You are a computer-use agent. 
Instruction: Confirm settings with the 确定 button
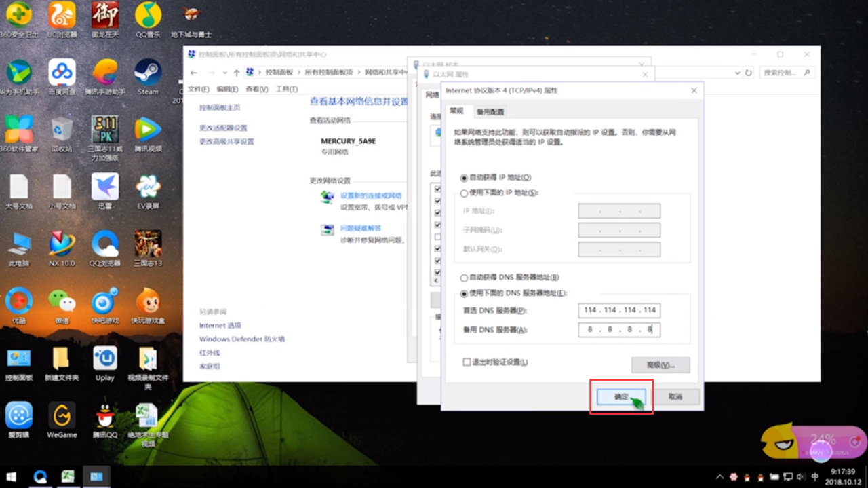(x=620, y=397)
